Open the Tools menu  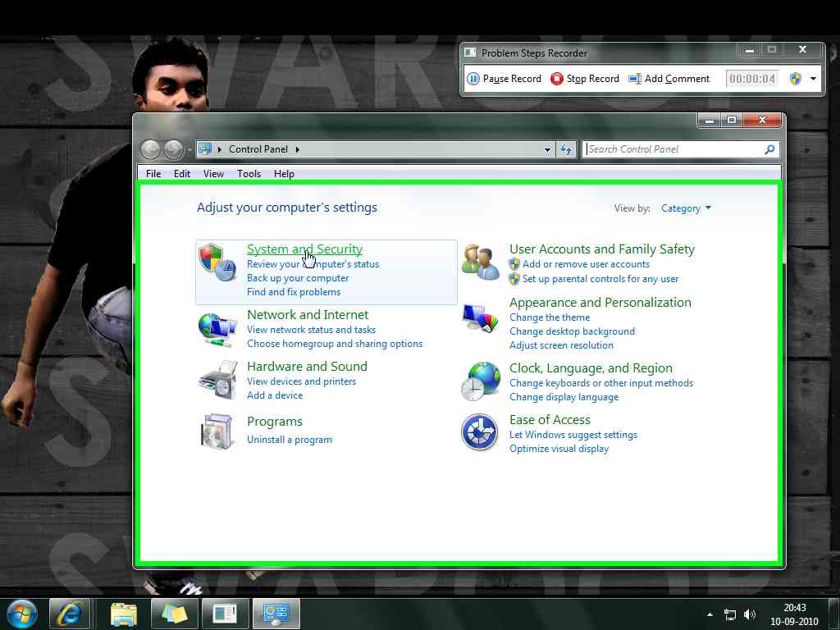tap(249, 173)
